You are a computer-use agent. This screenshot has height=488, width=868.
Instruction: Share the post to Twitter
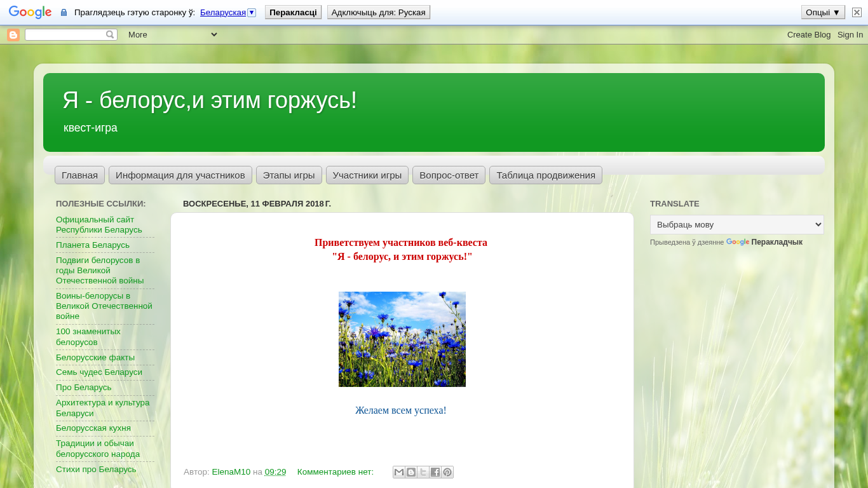423,472
